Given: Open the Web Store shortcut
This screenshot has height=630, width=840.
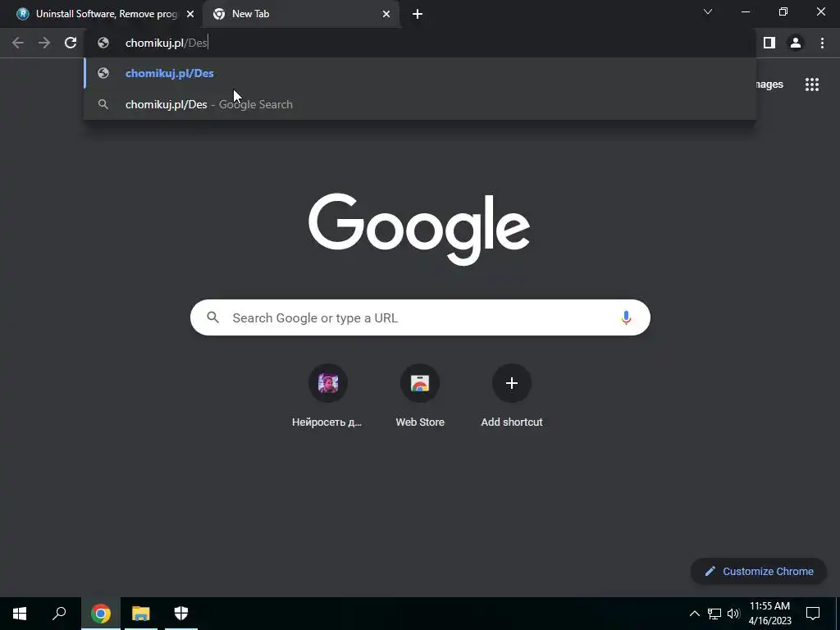Looking at the screenshot, I should click(x=420, y=396).
